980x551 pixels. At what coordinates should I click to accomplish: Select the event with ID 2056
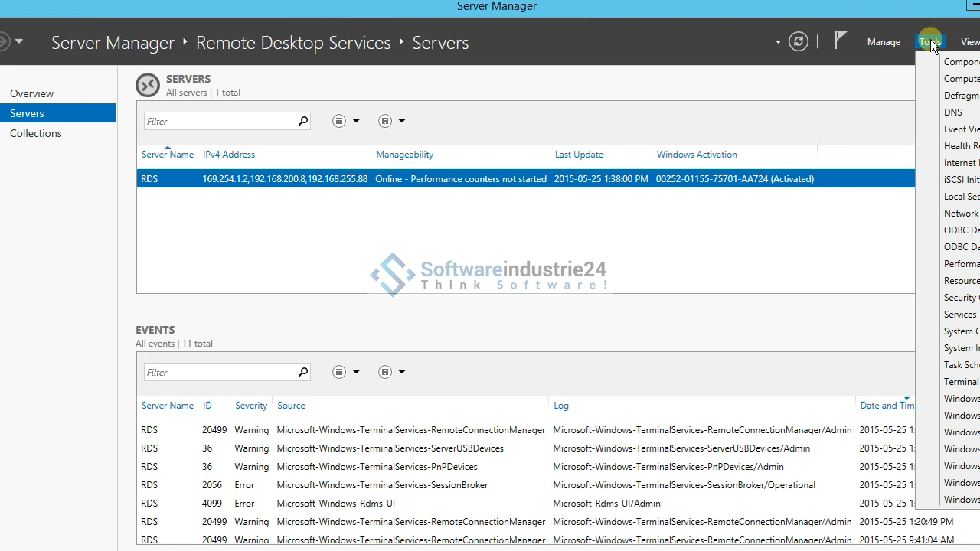tap(212, 485)
